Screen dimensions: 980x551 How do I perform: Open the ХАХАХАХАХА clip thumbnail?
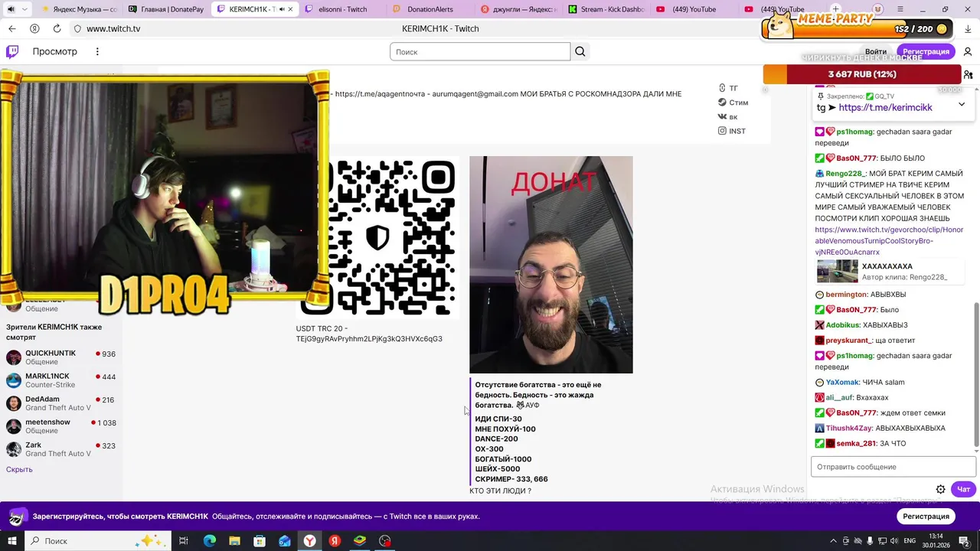click(x=838, y=272)
